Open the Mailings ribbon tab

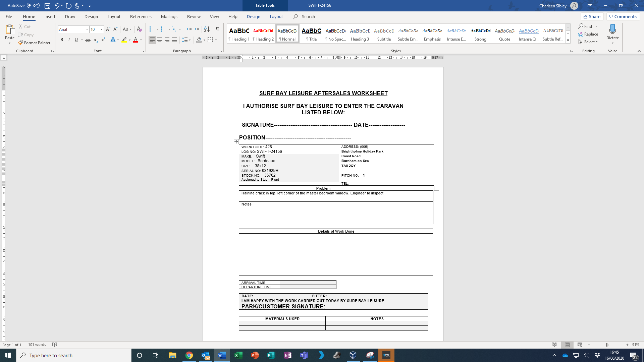pos(169,16)
